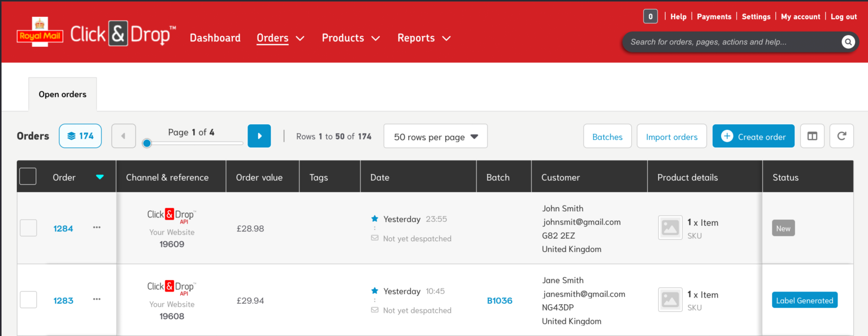This screenshot has height=336, width=868.
Task: Click the refresh orders icon
Action: click(841, 136)
